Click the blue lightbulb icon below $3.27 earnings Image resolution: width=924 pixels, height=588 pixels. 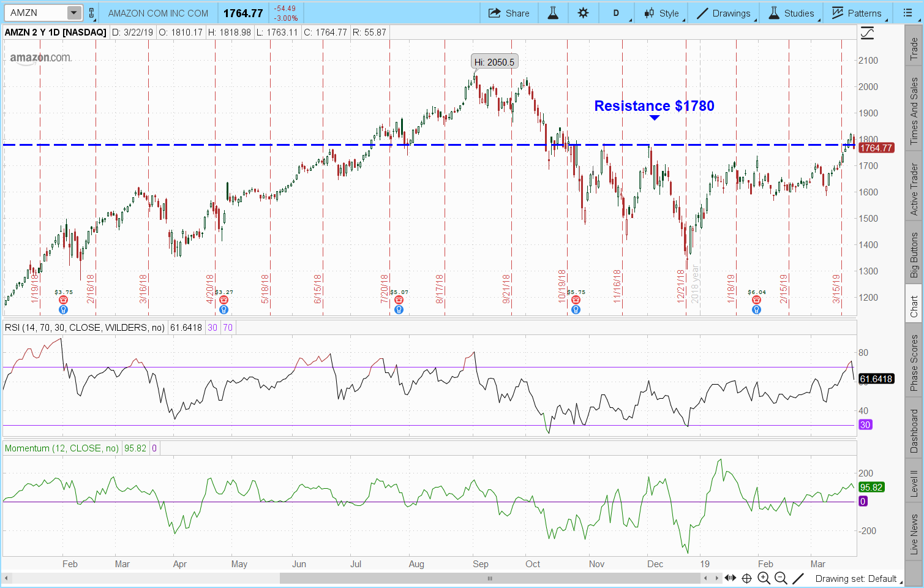(223, 310)
